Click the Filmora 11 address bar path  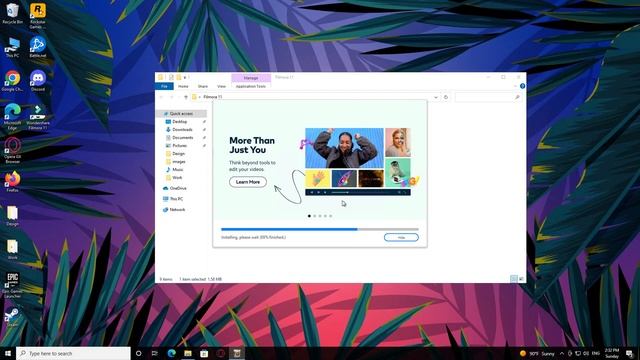213,97
